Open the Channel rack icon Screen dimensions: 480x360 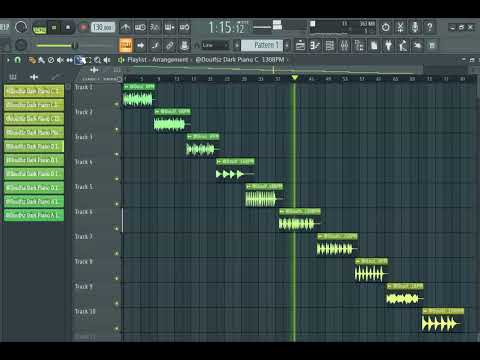click(329, 45)
